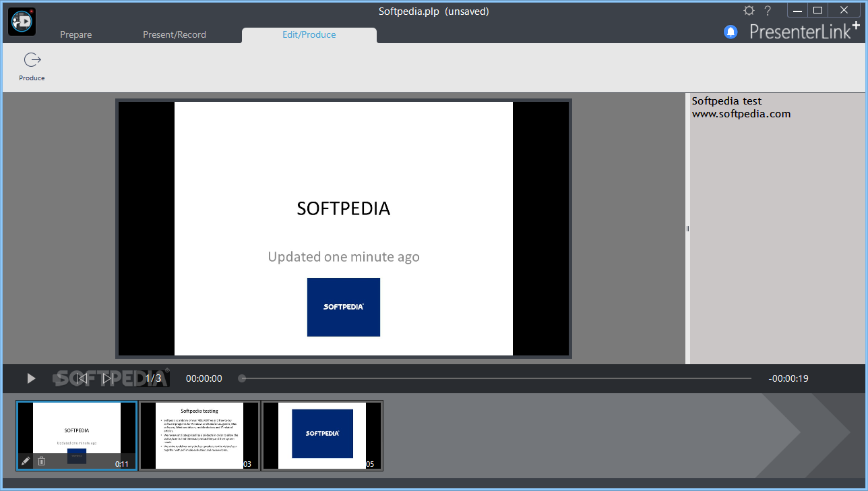This screenshot has width=868, height=491.
Task: Maximize the PresenterLink window
Action: [818, 9]
